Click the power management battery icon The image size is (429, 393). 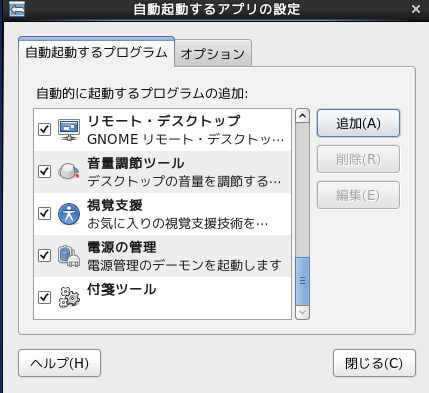tap(69, 256)
